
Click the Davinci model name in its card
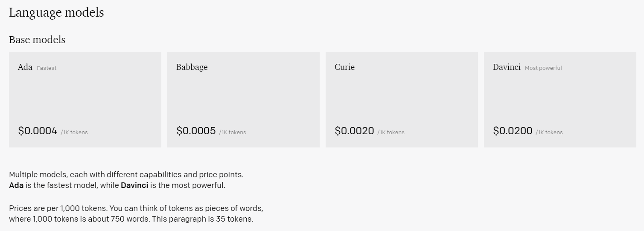click(507, 67)
